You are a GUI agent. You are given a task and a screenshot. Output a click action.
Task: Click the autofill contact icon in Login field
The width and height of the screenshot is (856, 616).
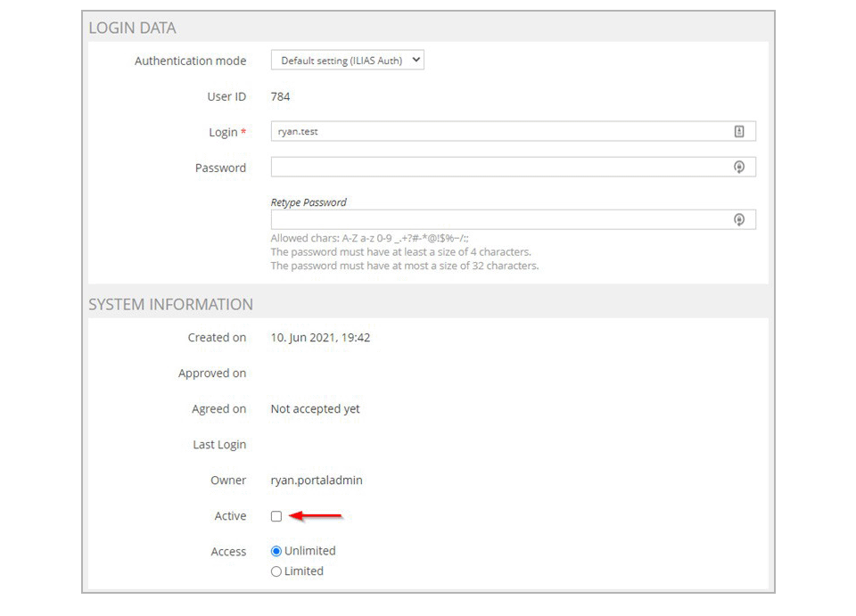[x=738, y=132]
